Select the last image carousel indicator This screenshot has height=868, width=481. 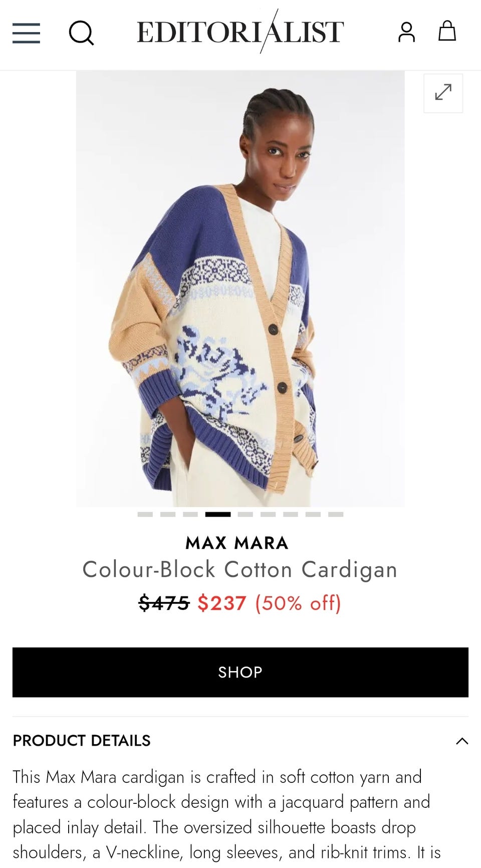pos(336,514)
